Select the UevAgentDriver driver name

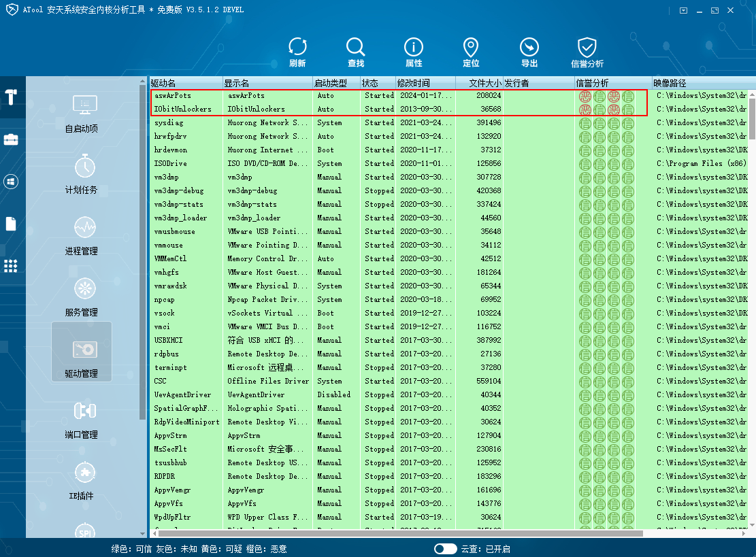click(182, 394)
